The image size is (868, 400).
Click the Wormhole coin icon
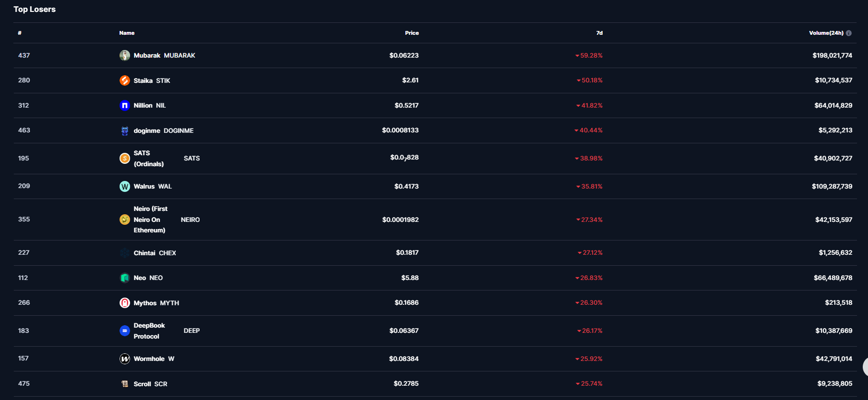coord(125,359)
